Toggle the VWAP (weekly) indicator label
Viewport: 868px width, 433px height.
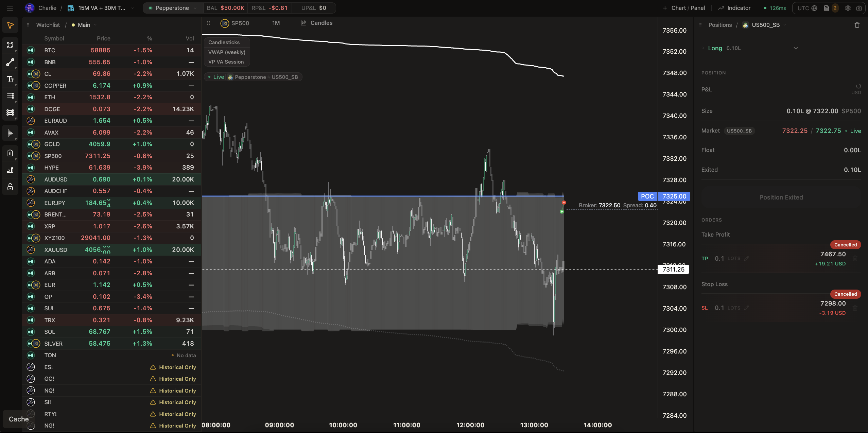pos(227,52)
